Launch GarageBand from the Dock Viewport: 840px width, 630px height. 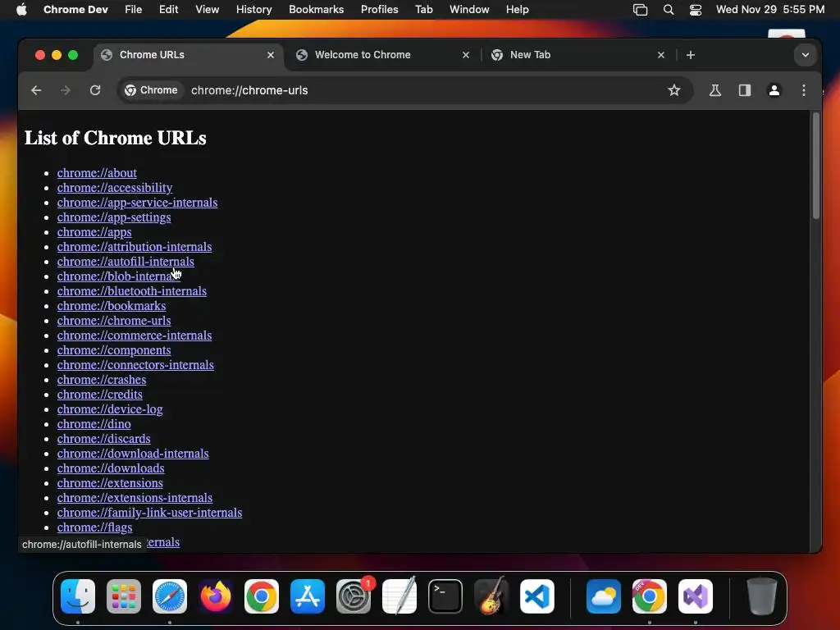491,596
